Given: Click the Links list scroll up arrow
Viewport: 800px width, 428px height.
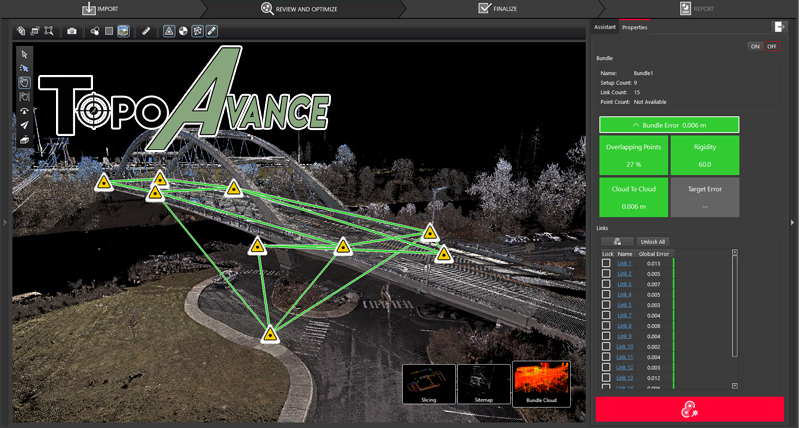Looking at the screenshot, I should tap(735, 252).
